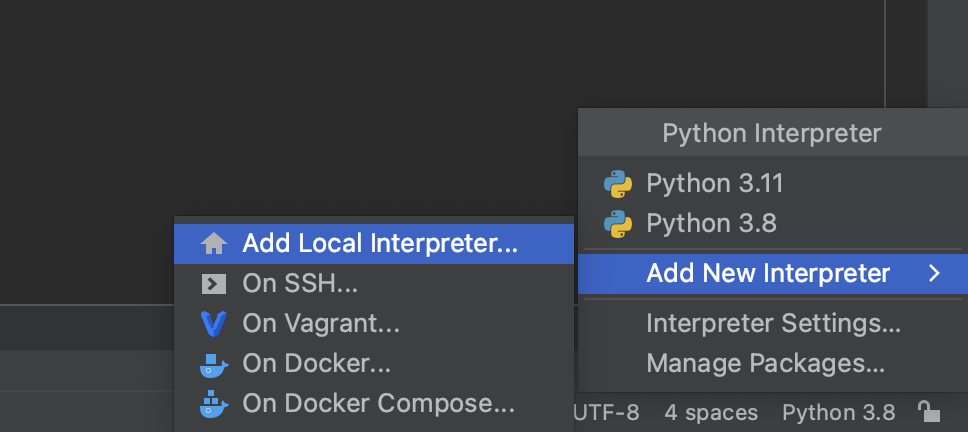
Task: Open the Python 3.8 status bar interpreter widget
Action: pos(832,412)
